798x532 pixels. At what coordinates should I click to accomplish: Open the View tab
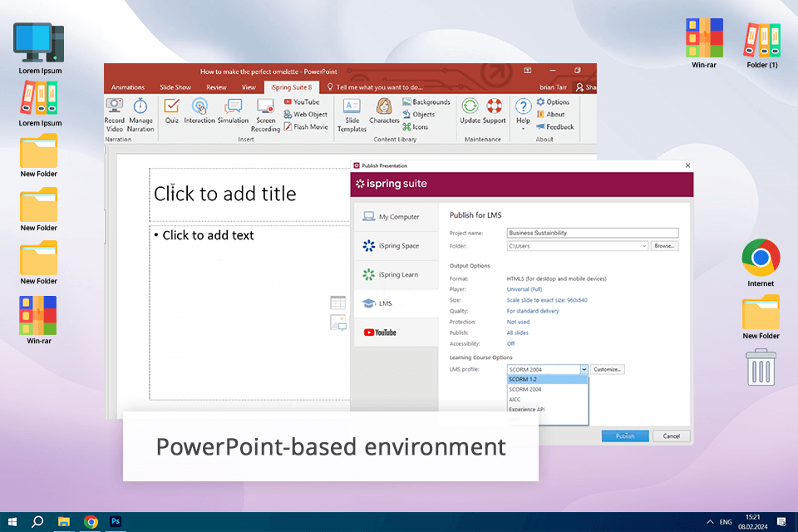tap(249, 87)
